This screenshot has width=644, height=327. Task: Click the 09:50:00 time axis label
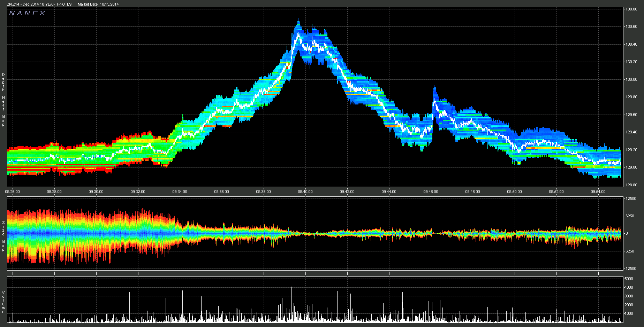[514, 192]
